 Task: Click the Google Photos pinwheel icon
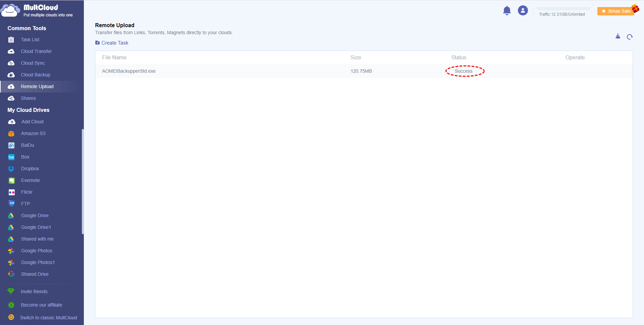point(11,251)
